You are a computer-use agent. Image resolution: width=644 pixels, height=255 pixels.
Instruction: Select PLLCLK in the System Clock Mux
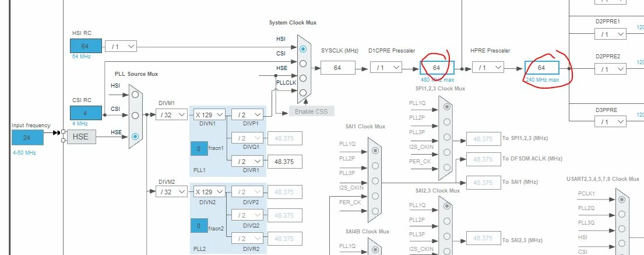(303, 93)
